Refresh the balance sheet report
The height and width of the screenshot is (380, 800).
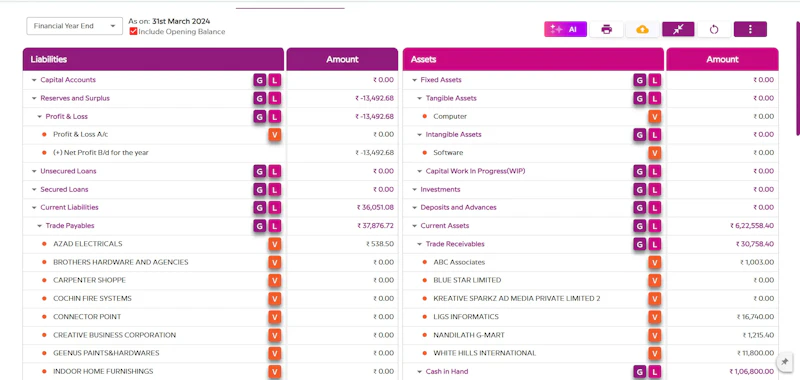714,29
